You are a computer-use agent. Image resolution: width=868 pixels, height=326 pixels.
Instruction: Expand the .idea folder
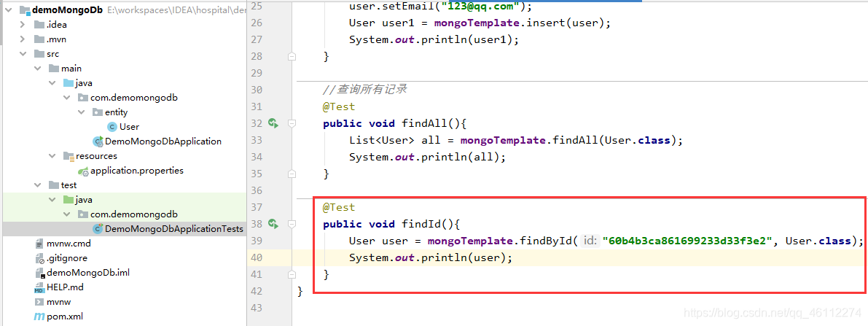pos(23,24)
